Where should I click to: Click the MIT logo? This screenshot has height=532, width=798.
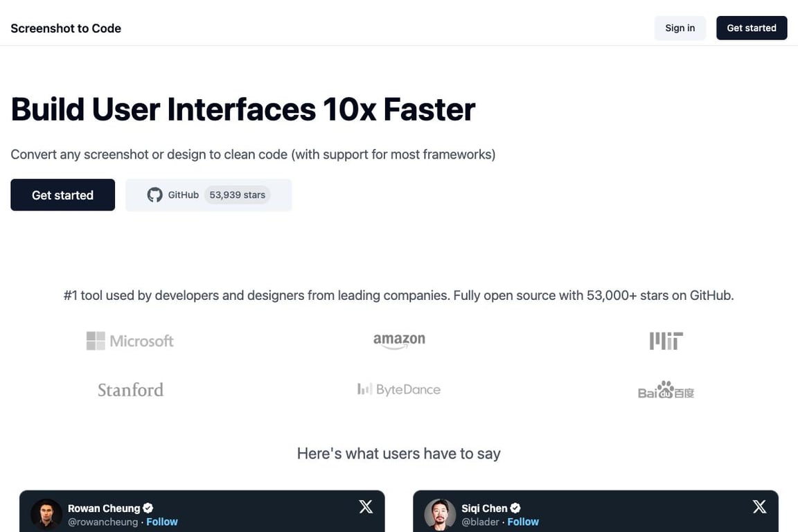(666, 341)
